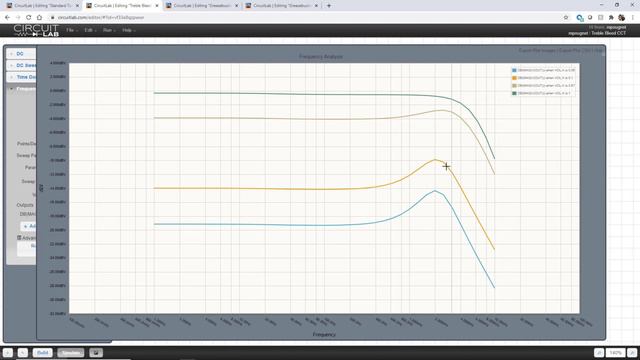Switch to Build mode

tap(42, 353)
